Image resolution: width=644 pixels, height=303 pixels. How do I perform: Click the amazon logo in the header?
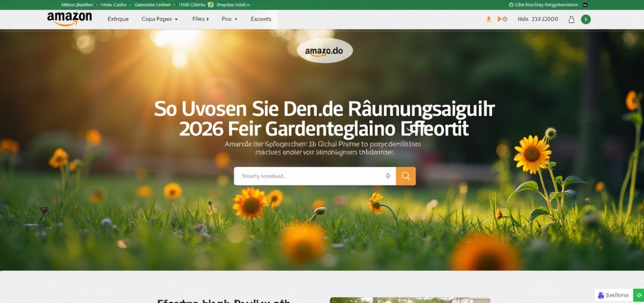(x=69, y=19)
